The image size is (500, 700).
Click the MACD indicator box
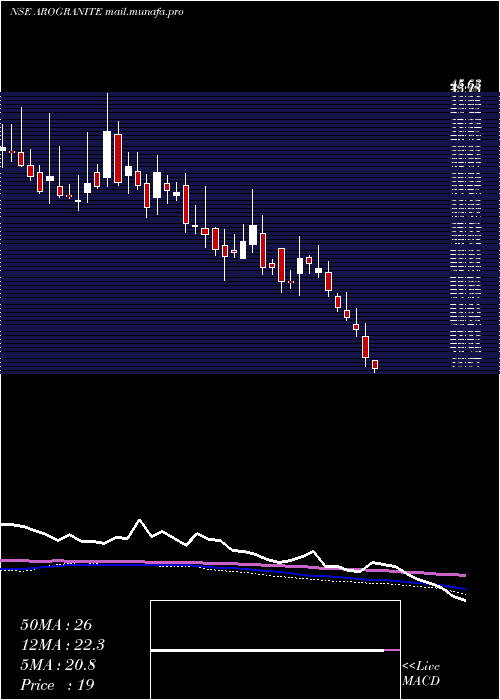275,650
